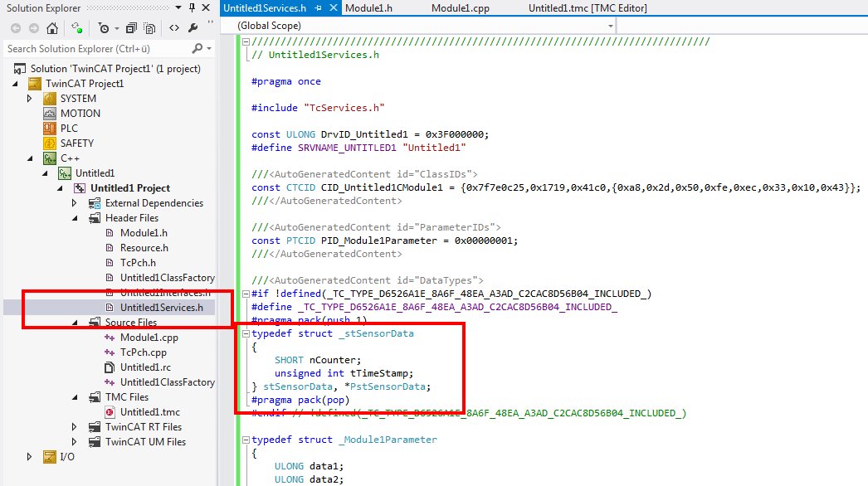Viewport: 868px width, 486px height.
Task: Click the SRVNAME_UNTITLED1 macro name
Action: [x=347, y=148]
